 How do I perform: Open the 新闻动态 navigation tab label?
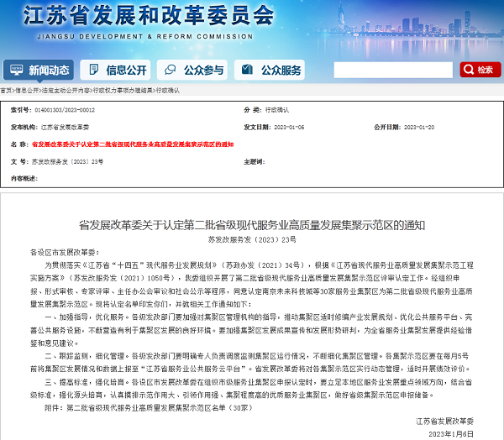pos(49,70)
